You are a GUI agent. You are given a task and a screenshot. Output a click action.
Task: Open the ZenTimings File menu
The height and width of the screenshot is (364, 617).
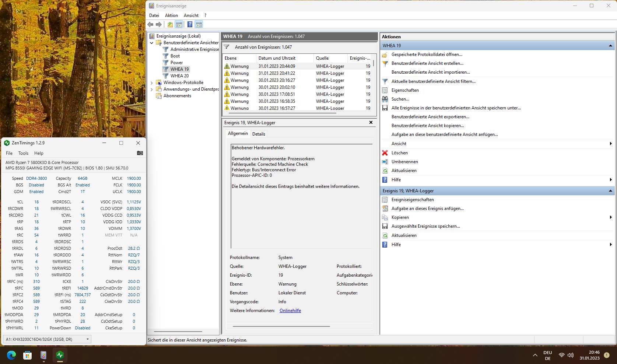[9, 153]
